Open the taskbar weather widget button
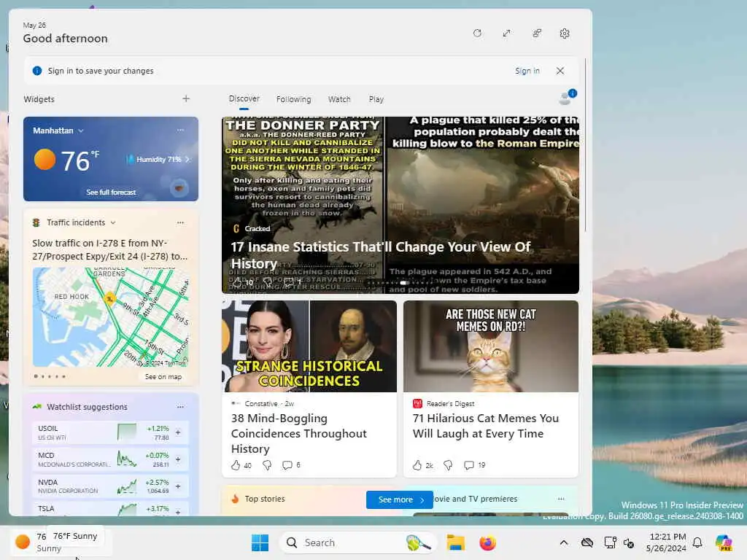Viewport: 747px width, 560px height. [x=61, y=542]
